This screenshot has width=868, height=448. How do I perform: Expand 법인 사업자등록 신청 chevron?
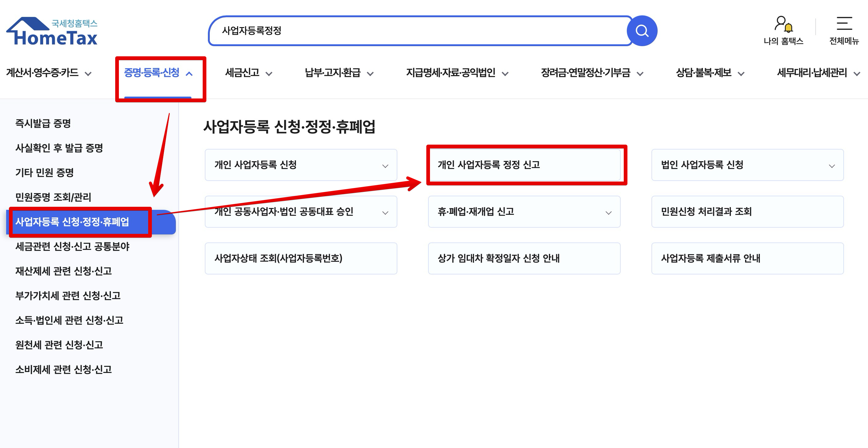pos(832,166)
